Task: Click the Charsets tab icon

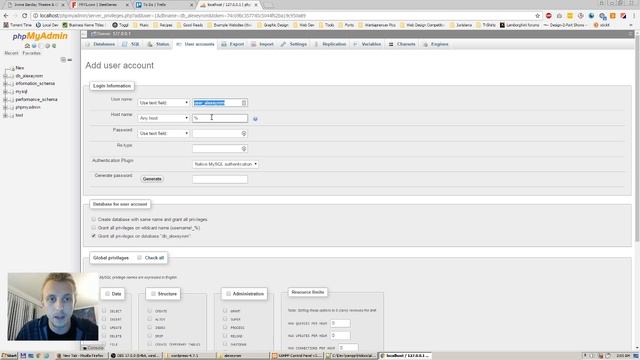Action: click(x=391, y=44)
